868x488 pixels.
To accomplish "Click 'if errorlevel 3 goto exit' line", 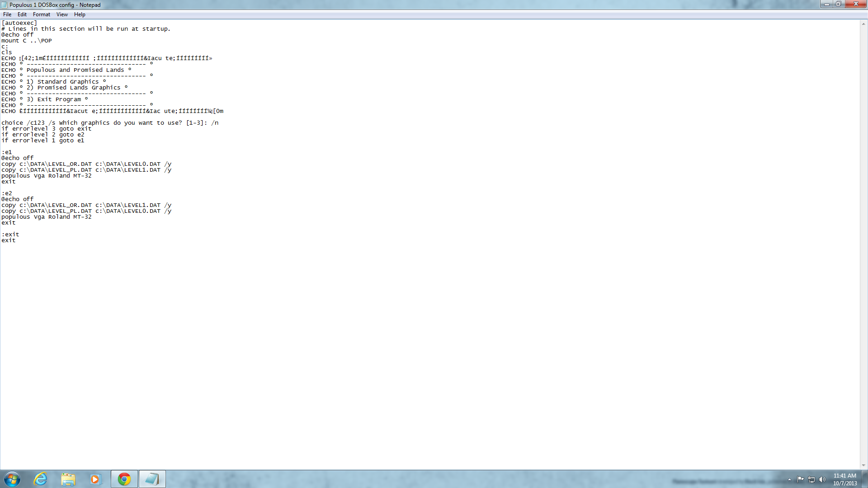I will 47,129.
